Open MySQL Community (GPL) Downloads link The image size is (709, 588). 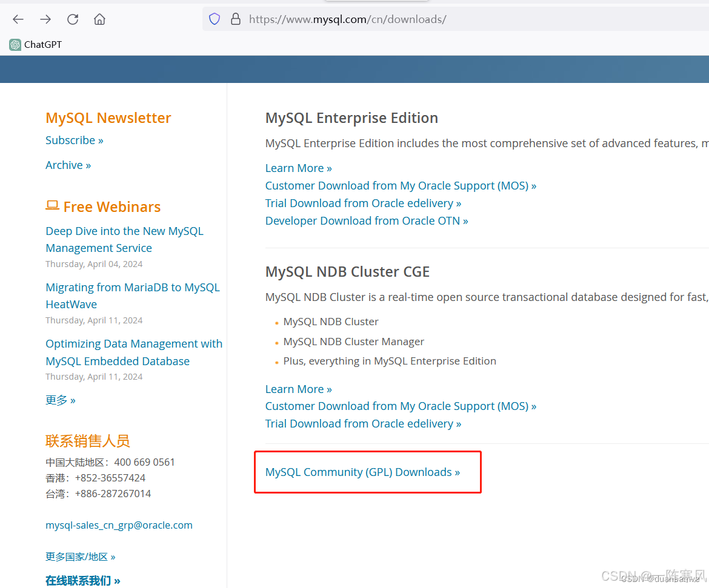(x=362, y=472)
